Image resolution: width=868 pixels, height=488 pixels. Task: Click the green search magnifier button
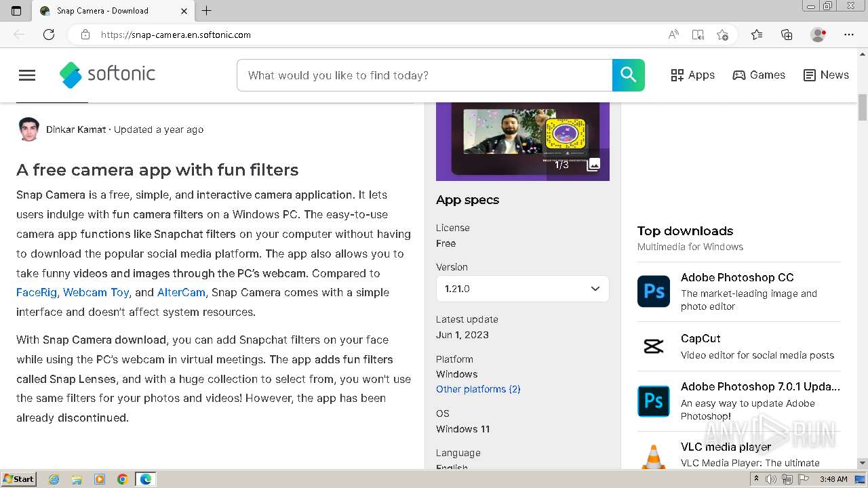[x=629, y=75]
